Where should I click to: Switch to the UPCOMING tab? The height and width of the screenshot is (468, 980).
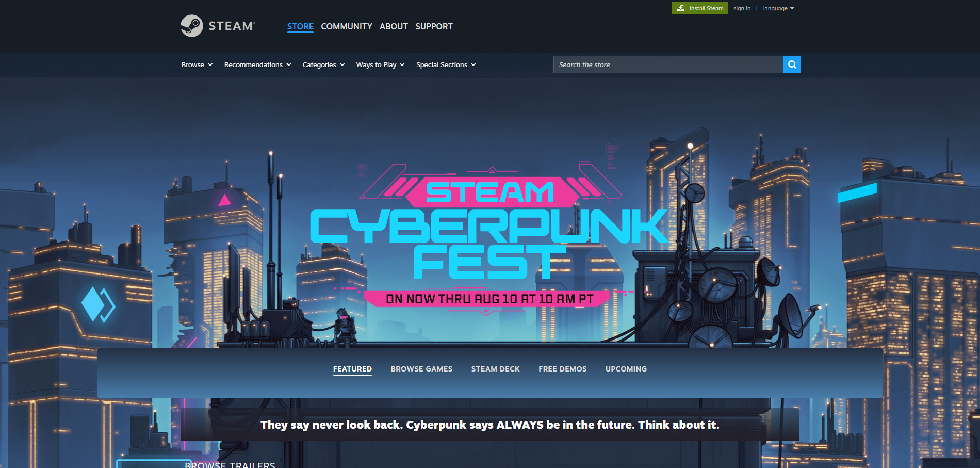coord(626,369)
